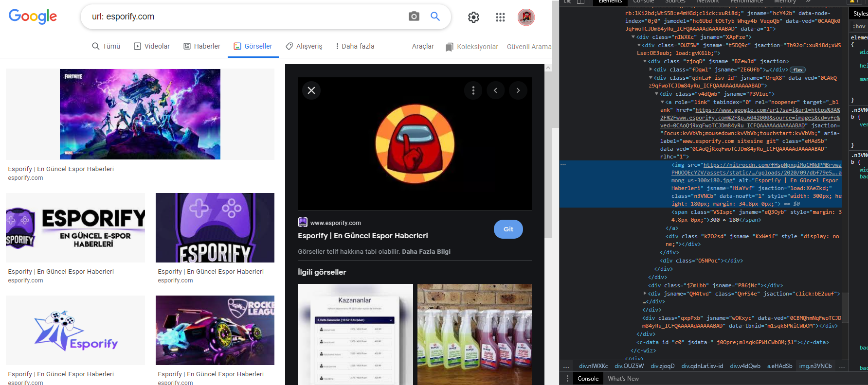Click the nitrocdn.com img src link
Image resolution: width=868 pixels, height=385 pixels.
[756, 173]
